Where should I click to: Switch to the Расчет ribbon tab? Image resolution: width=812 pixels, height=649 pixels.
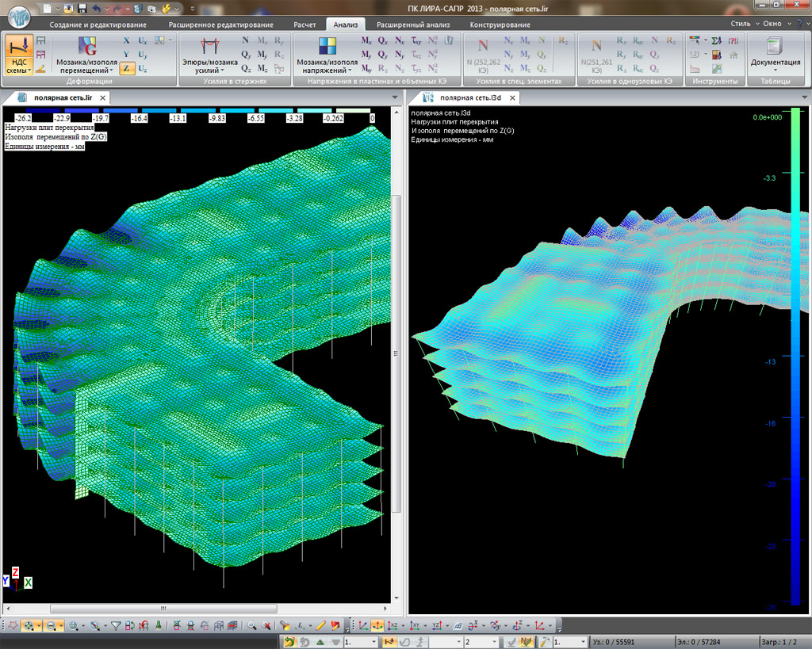[x=304, y=25]
